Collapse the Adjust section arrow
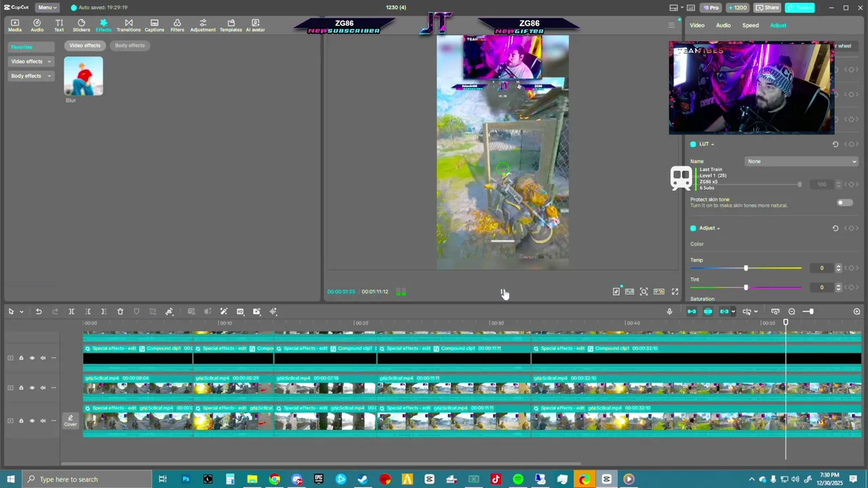 pos(718,228)
